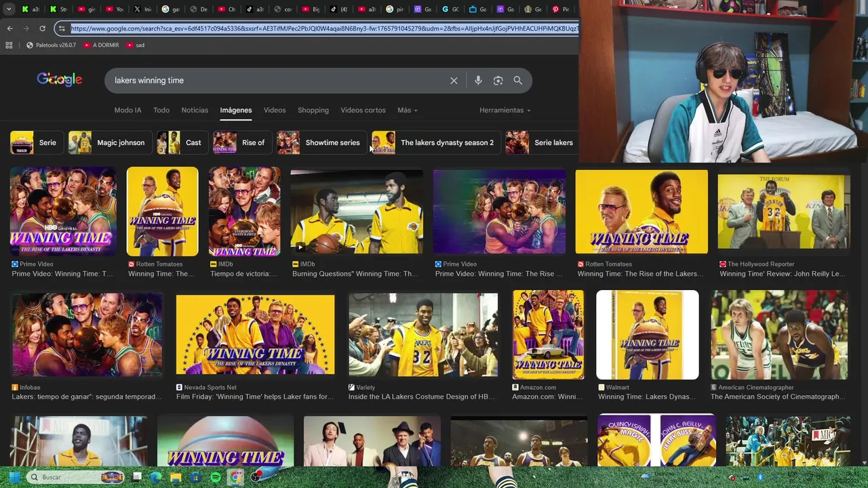Open IMDb Burning Questions video thumbnail

[357, 211]
